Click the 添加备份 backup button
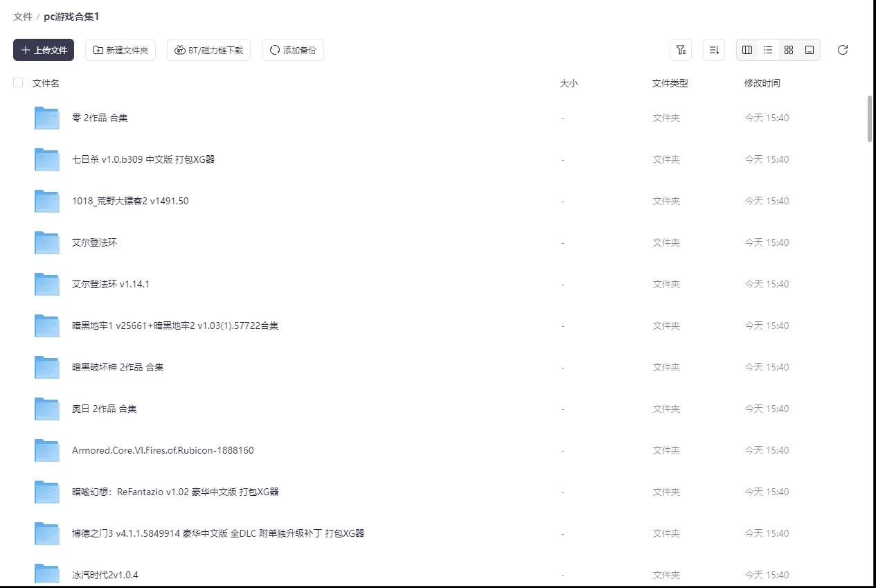Image resolution: width=876 pixels, height=588 pixels. pyautogui.click(x=293, y=50)
